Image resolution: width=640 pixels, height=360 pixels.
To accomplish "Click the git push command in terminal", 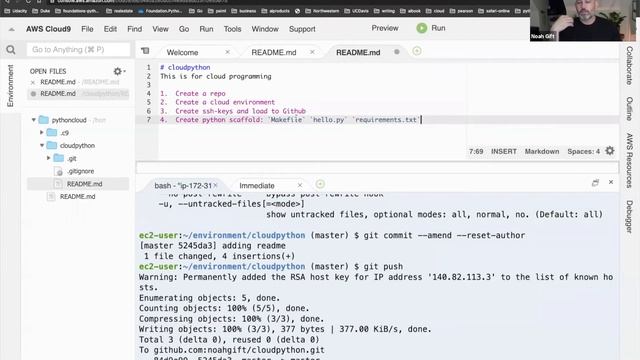I will click(x=383, y=267).
